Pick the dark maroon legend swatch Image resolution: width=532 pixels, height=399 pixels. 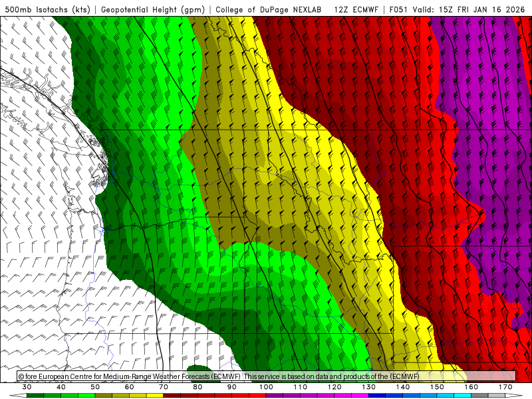pos(172,396)
